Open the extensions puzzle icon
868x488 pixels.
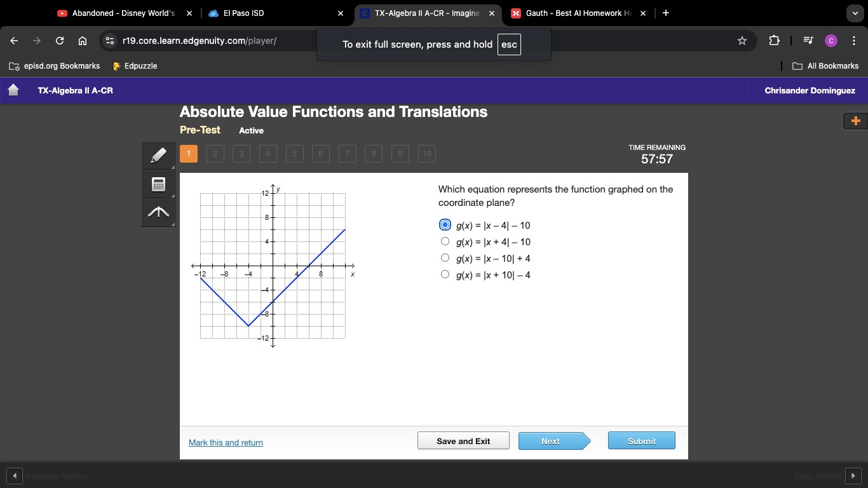click(774, 41)
